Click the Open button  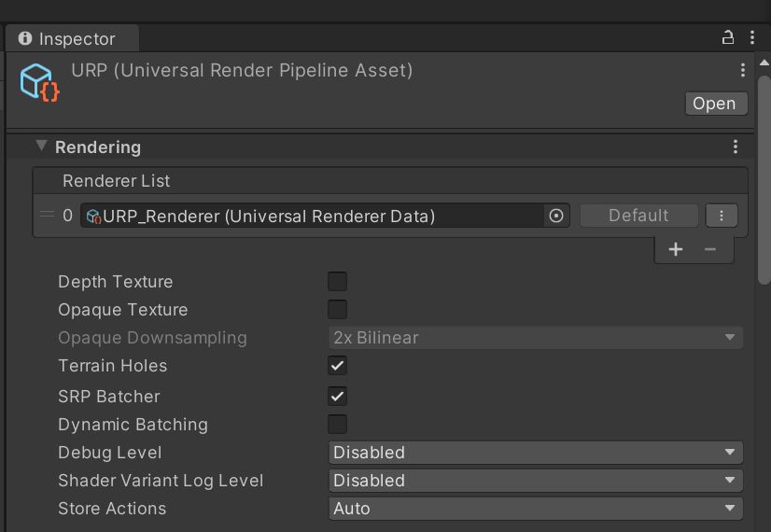pos(717,104)
